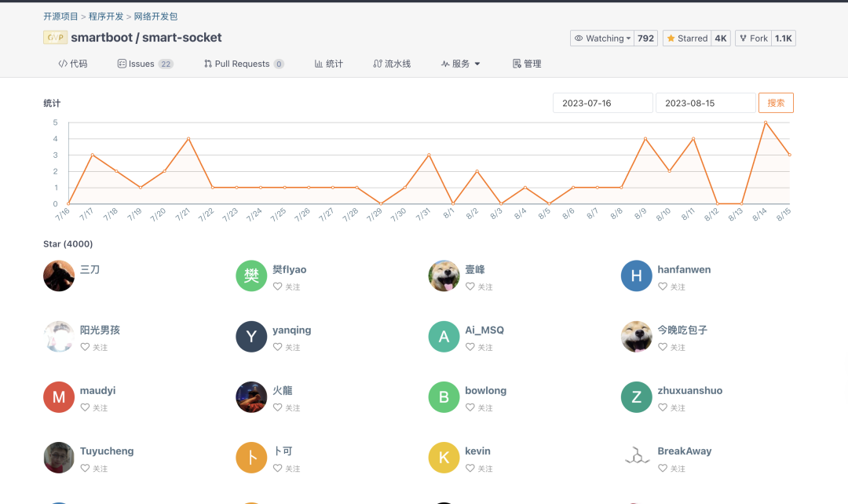The height and width of the screenshot is (504, 848).
Task: Follow yanqing with the heart icon
Action: pyautogui.click(x=277, y=347)
